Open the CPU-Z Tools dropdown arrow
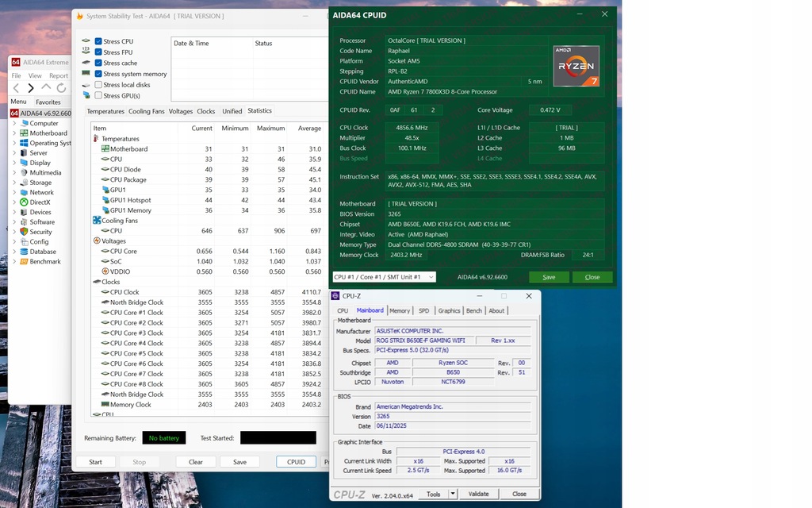The width and height of the screenshot is (812, 508). point(453,494)
